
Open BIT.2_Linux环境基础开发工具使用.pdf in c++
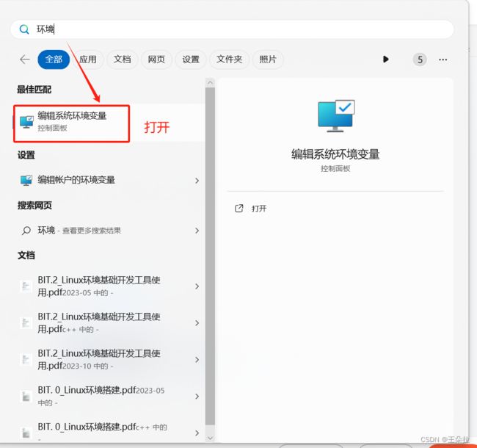click(109, 323)
